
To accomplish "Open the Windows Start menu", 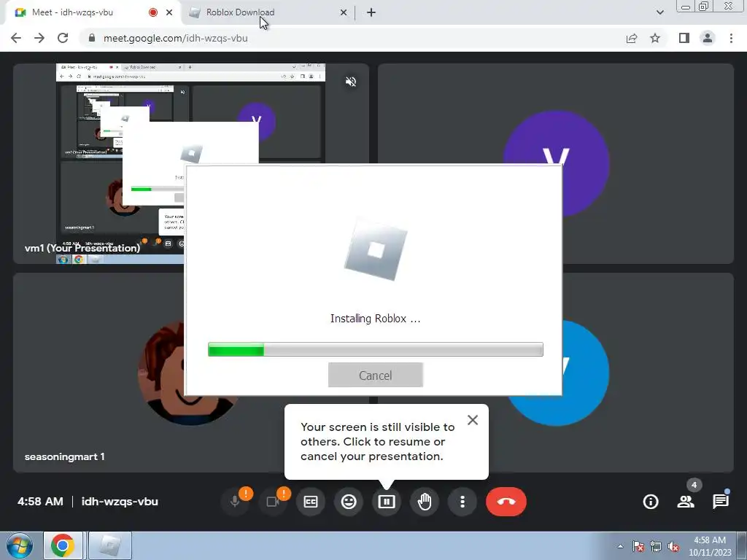I will point(19,545).
